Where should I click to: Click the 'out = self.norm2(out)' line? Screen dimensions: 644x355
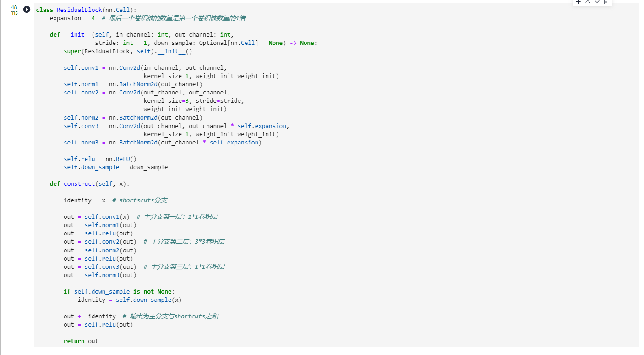[x=100, y=250]
